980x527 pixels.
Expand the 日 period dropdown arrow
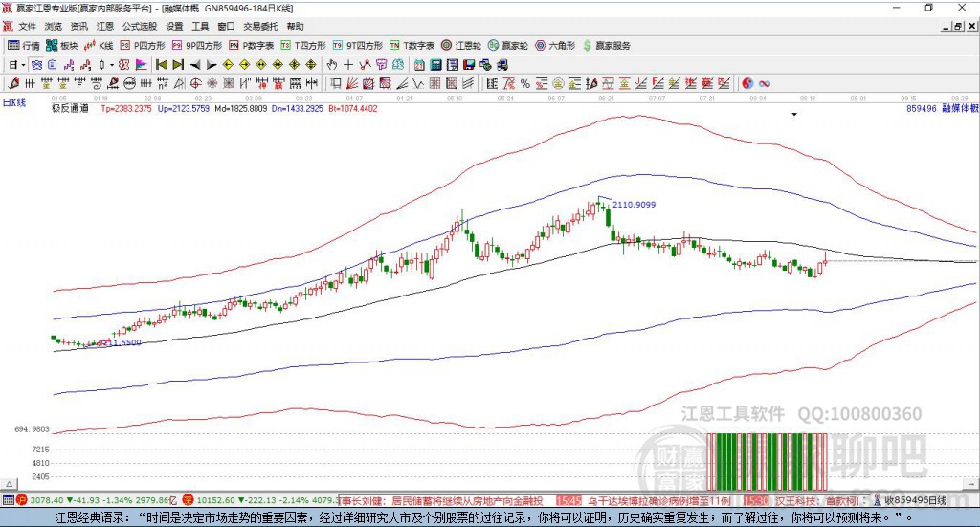pyautogui.click(x=23, y=65)
